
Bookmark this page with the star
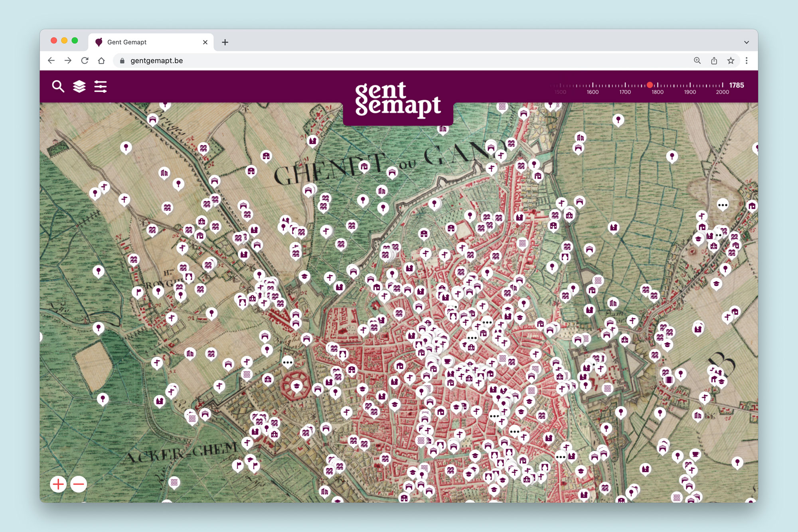tap(731, 61)
